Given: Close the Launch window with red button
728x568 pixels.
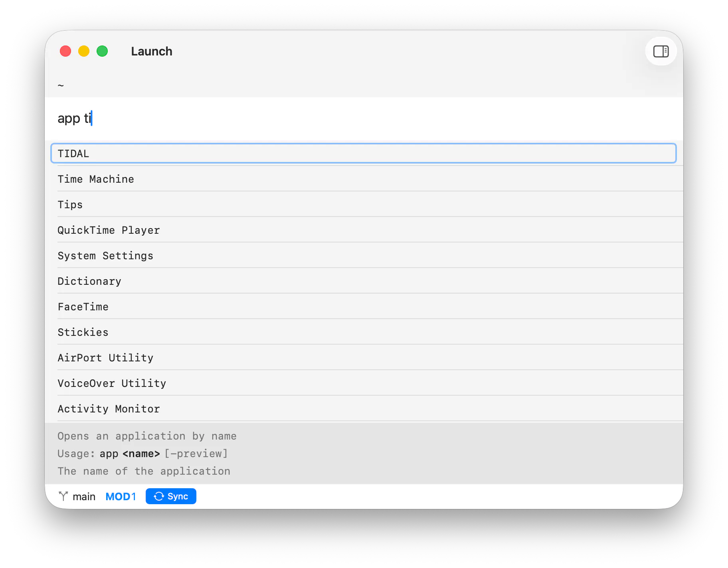Looking at the screenshot, I should point(65,51).
